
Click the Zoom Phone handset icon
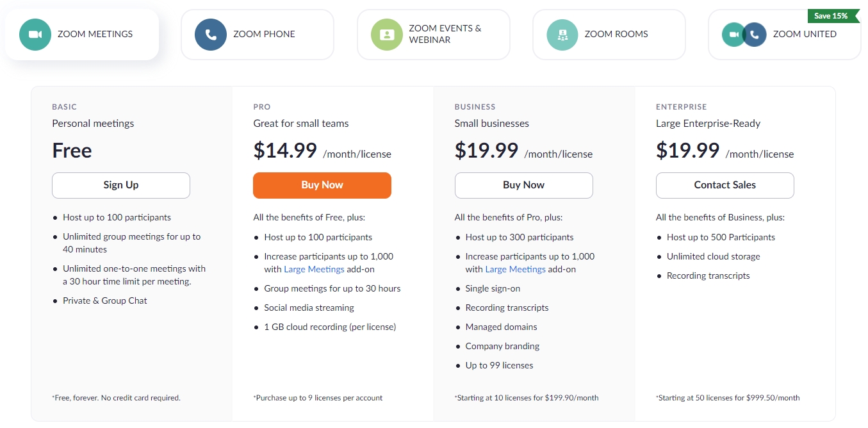click(x=211, y=35)
